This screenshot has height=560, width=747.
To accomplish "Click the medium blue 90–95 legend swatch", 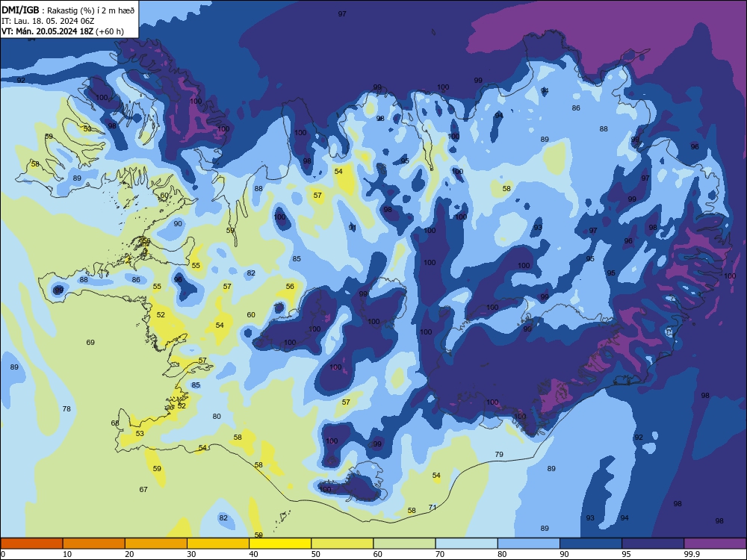I will pyautogui.click(x=591, y=544).
